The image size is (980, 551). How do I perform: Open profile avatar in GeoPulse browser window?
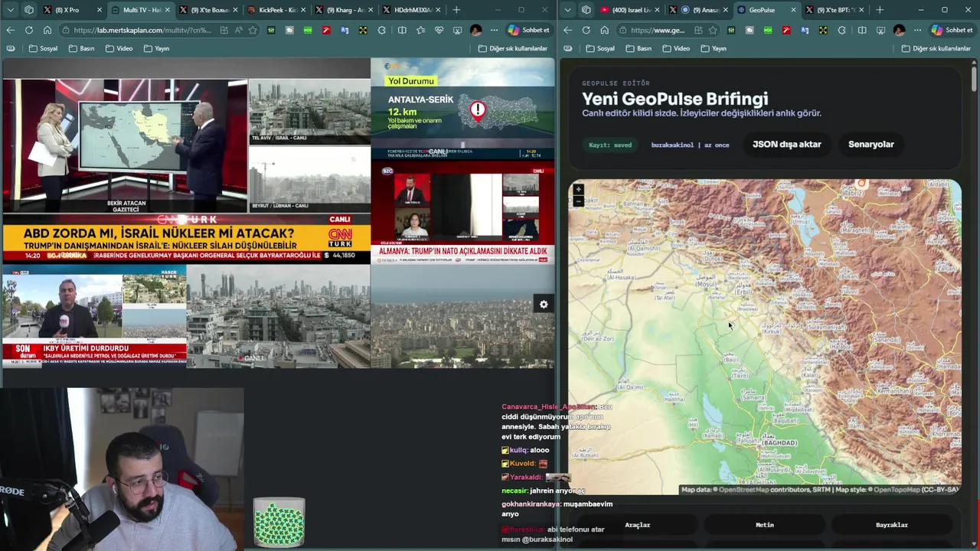pos(899,30)
